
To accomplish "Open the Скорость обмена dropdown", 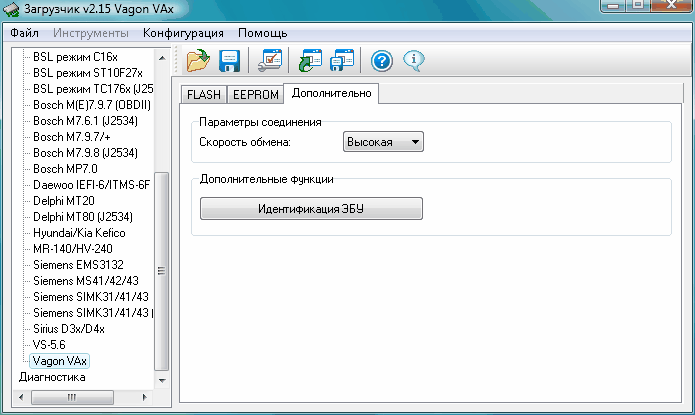I will (383, 142).
